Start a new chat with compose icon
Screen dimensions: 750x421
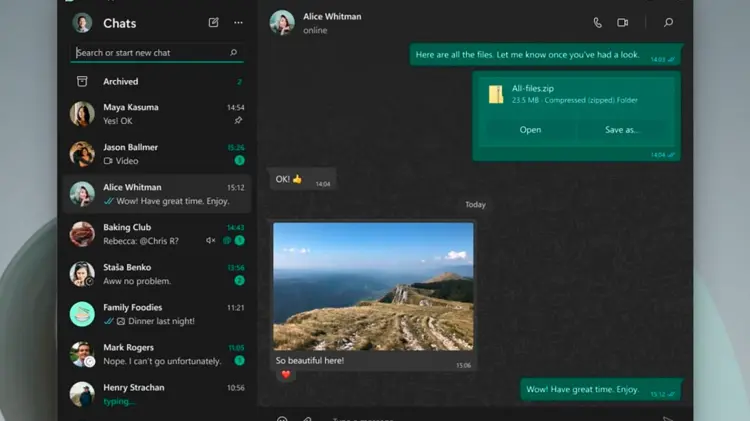click(x=213, y=22)
